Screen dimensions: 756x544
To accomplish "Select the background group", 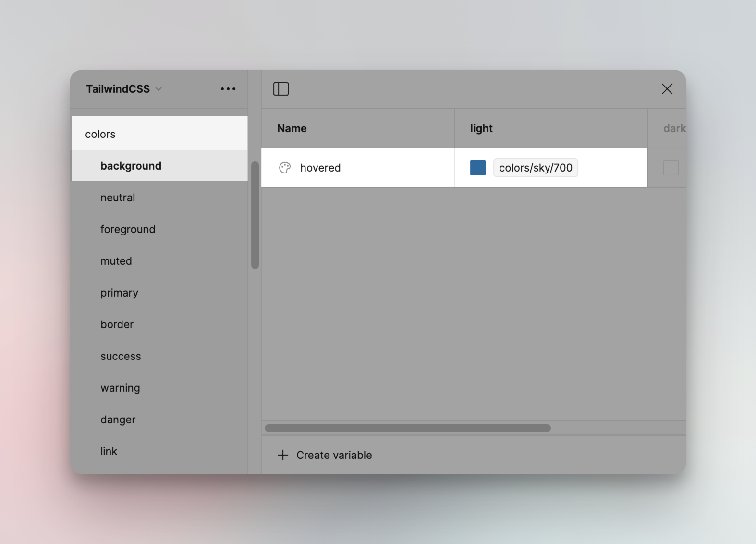I will coord(131,166).
